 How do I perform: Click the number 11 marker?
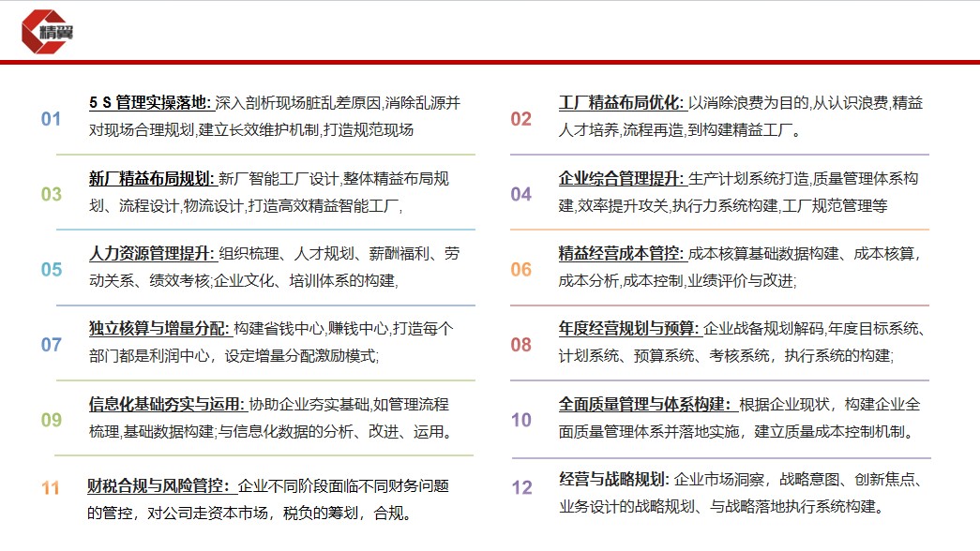pos(51,487)
